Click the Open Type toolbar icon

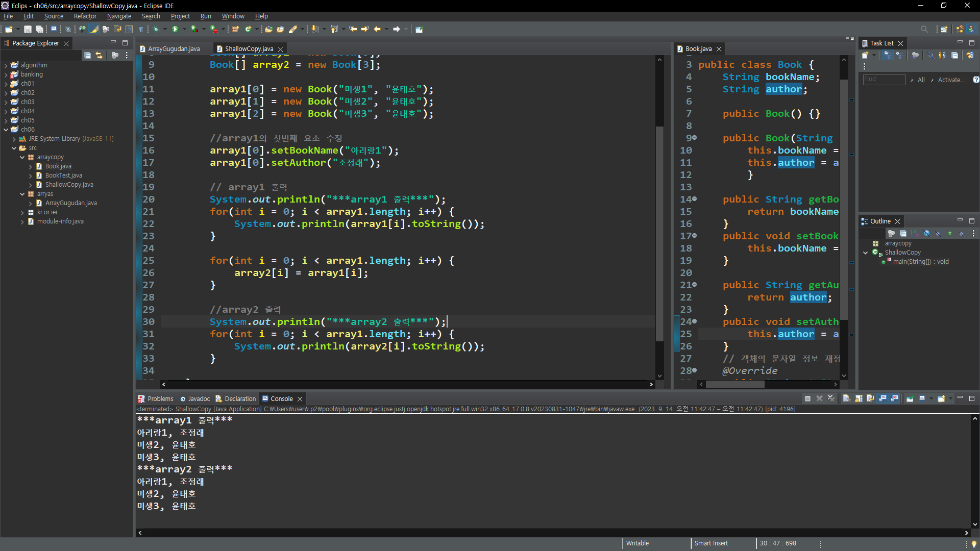pyautogui.click(x=268, y=29)
